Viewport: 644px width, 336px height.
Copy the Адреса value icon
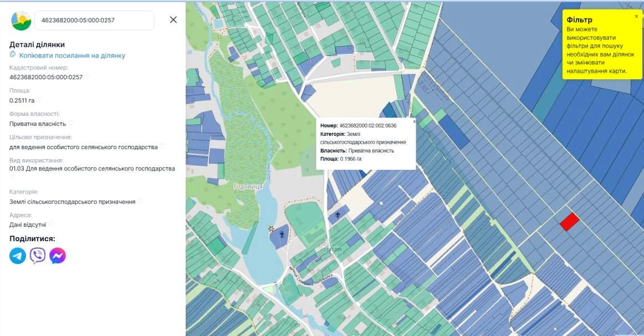click(51, 224)
